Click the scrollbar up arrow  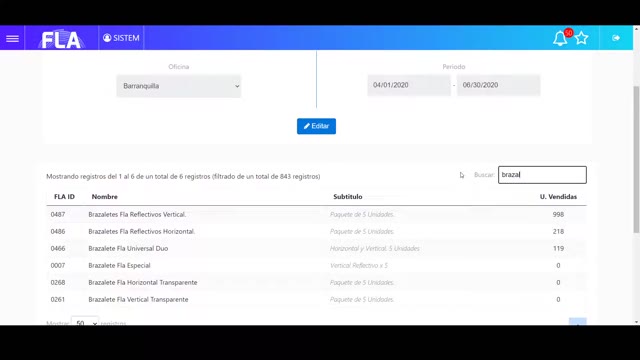click(636, 29)
